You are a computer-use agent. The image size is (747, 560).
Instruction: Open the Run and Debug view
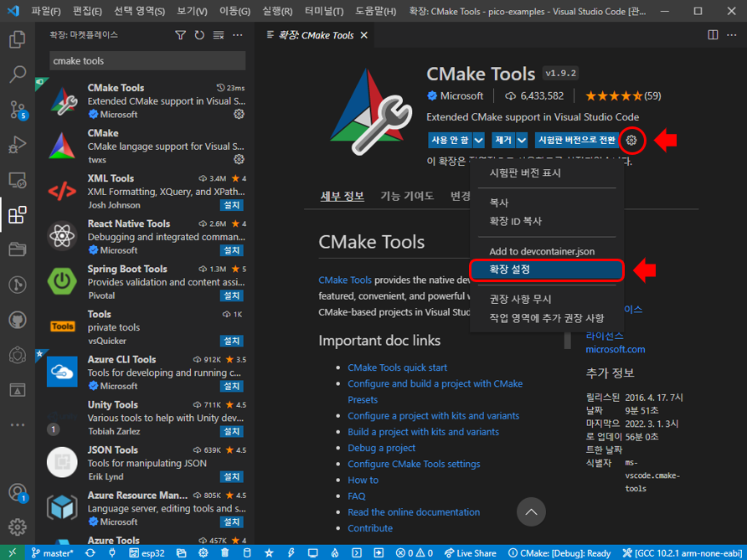tap(17, 145)
